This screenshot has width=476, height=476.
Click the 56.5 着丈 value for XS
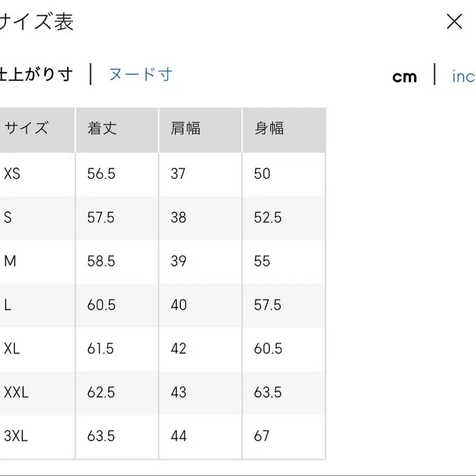coord(100,173)
